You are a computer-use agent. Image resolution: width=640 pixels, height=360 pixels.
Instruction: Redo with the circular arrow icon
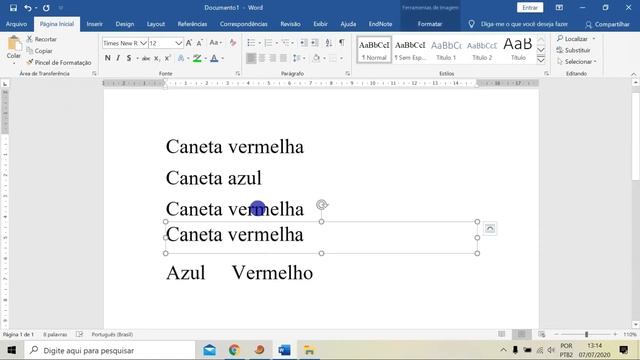46,8
